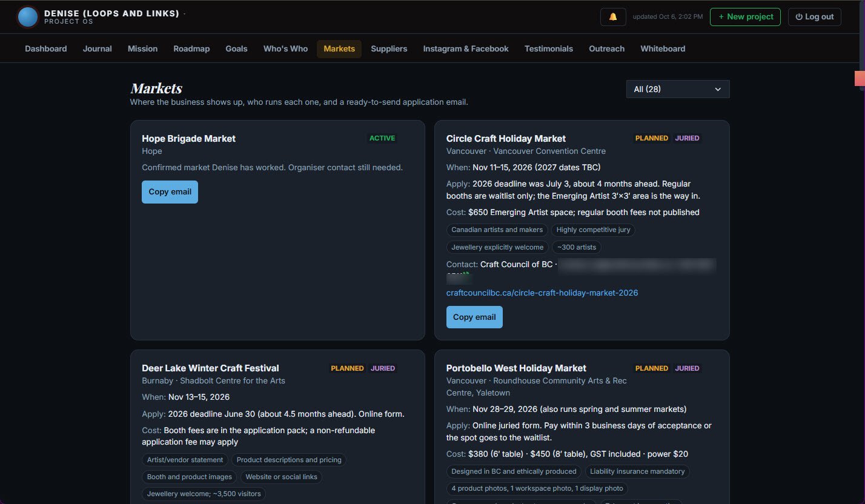
Task: Click the Booth and product images tag
Action: (x=190, y=477)
